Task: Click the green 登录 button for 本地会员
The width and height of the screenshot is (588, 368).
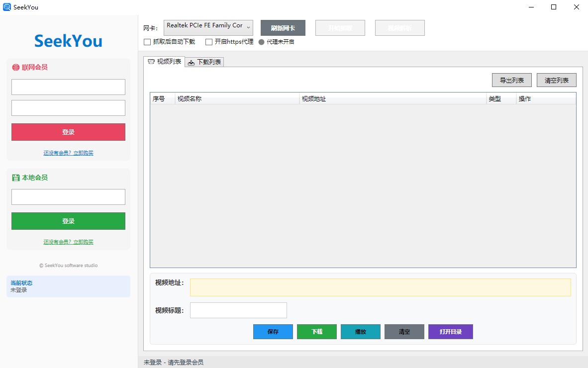Action: (x=68, y=221)
